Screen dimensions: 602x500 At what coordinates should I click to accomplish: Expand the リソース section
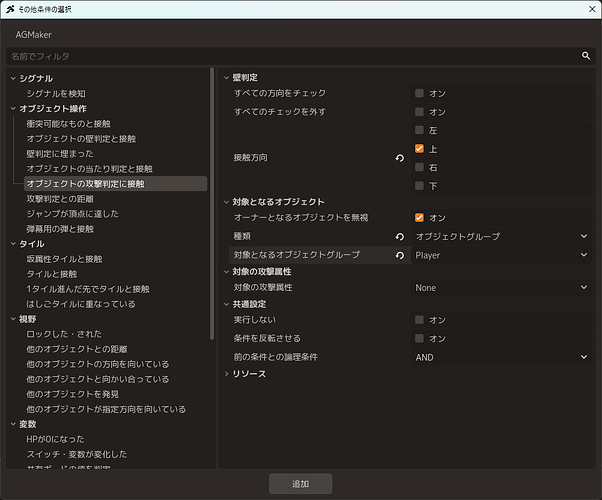point(226,374)
